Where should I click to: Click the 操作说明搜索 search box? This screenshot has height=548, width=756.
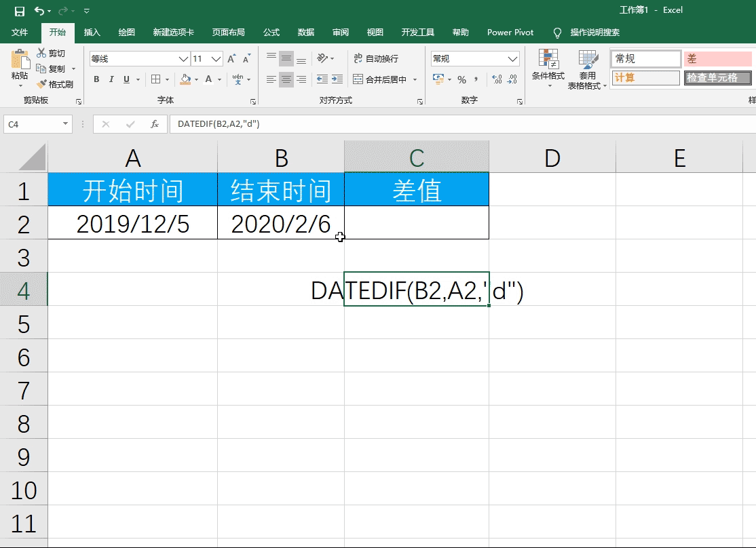tap(595, 33)
